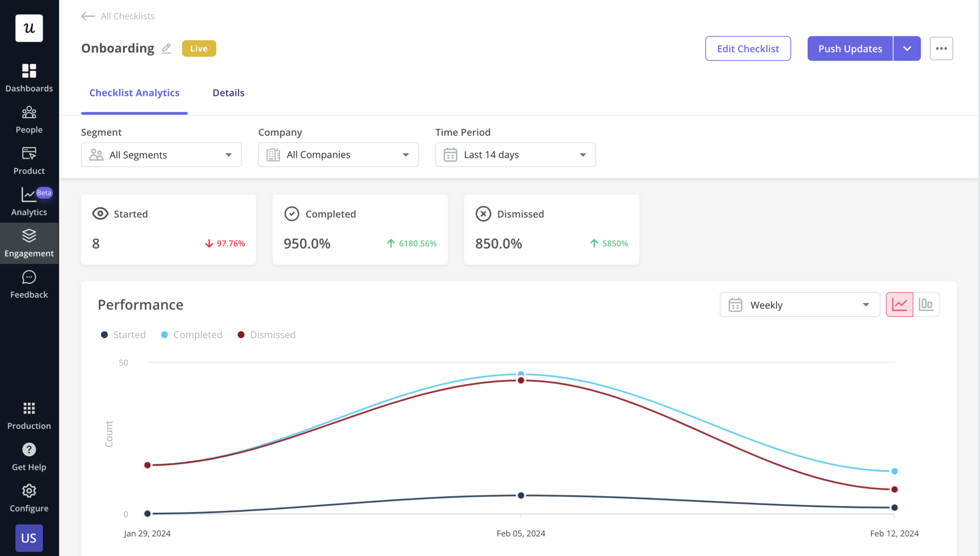The height and width of the screenshot is (556, 980).
Task: Click the Push Updates button
Action: (x=849, y=48)
